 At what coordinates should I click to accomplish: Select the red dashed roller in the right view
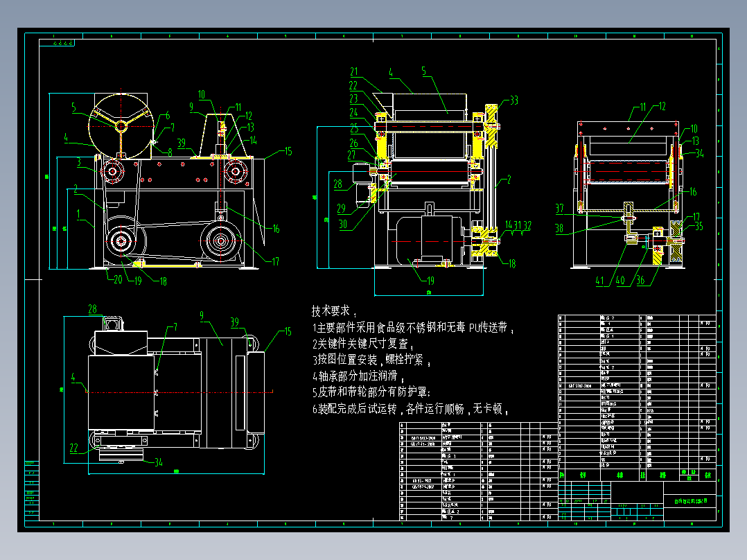pos(629,173)
